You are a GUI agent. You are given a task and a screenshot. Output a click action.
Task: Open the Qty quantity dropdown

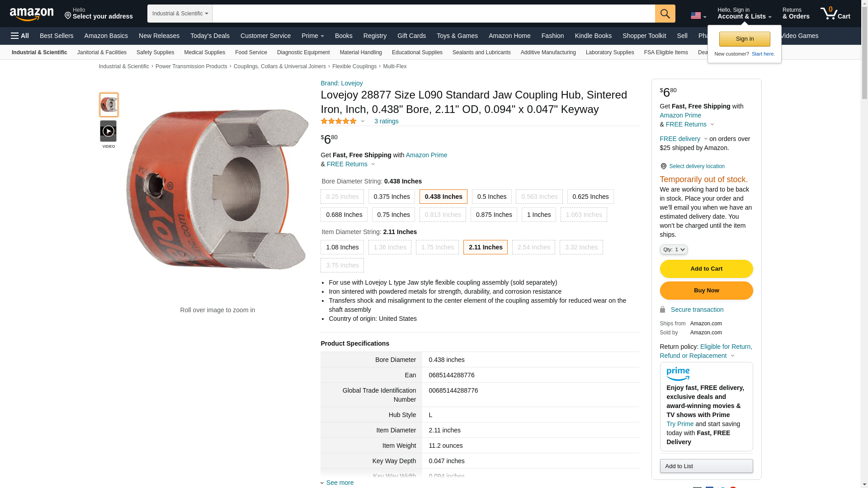pyautogui.click(x=673, y=249)
